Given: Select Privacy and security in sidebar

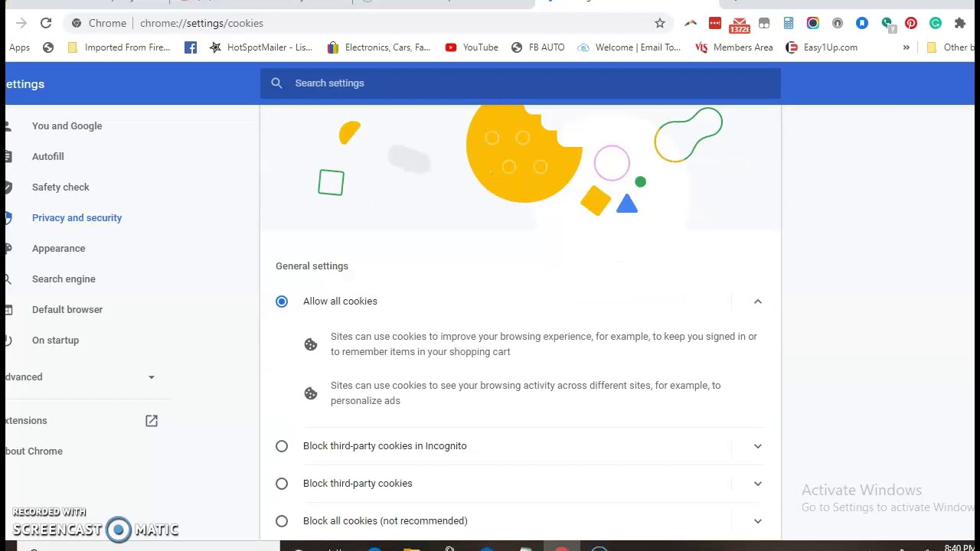Looking at the screenshot, I should coord(77,217).
